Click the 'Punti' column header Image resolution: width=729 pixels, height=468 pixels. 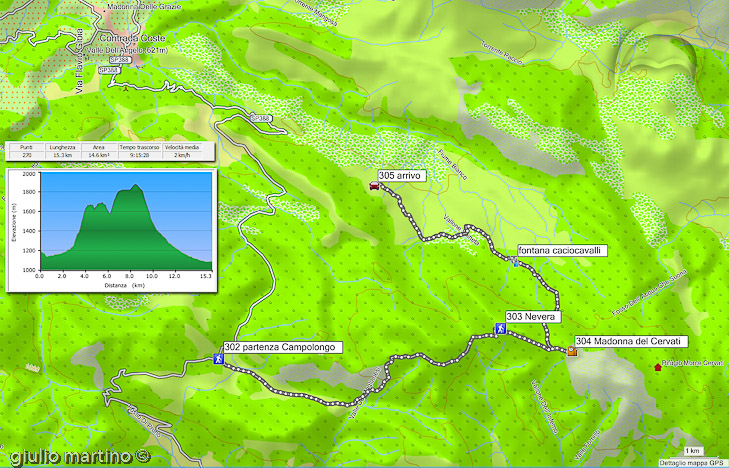click(26, 147)
